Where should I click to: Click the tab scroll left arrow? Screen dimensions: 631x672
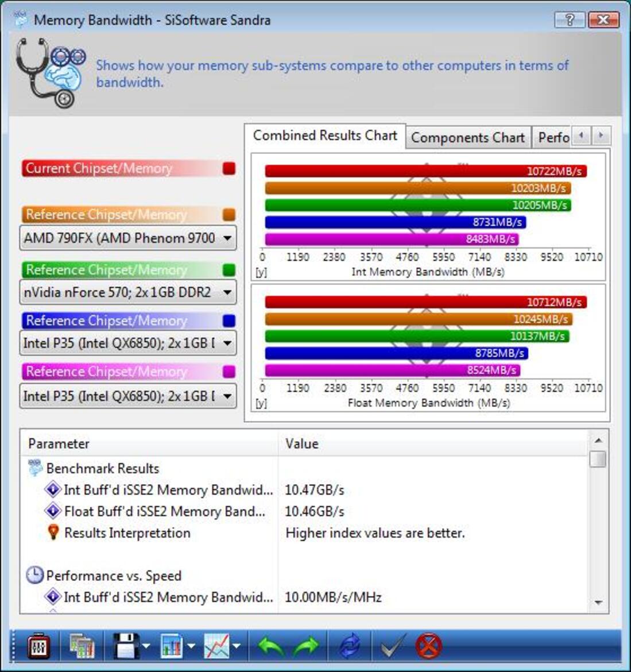581,136
